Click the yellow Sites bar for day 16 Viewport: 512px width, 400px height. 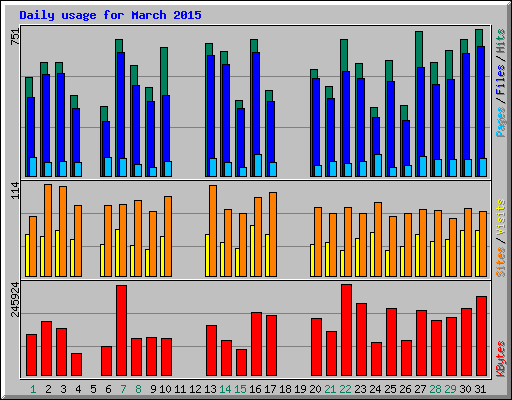(x=252, y=251)
